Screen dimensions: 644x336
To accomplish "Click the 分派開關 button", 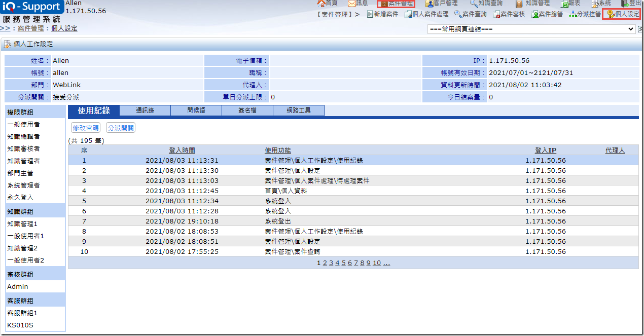I will click(121, 128).
